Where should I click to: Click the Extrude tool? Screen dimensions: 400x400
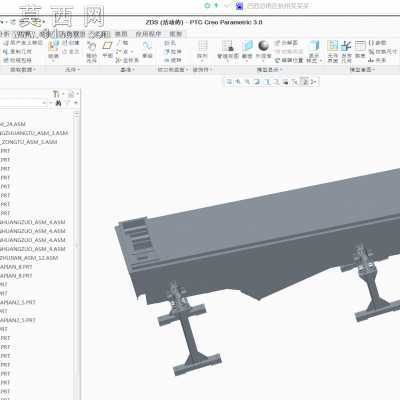click(x=173, y=52)
